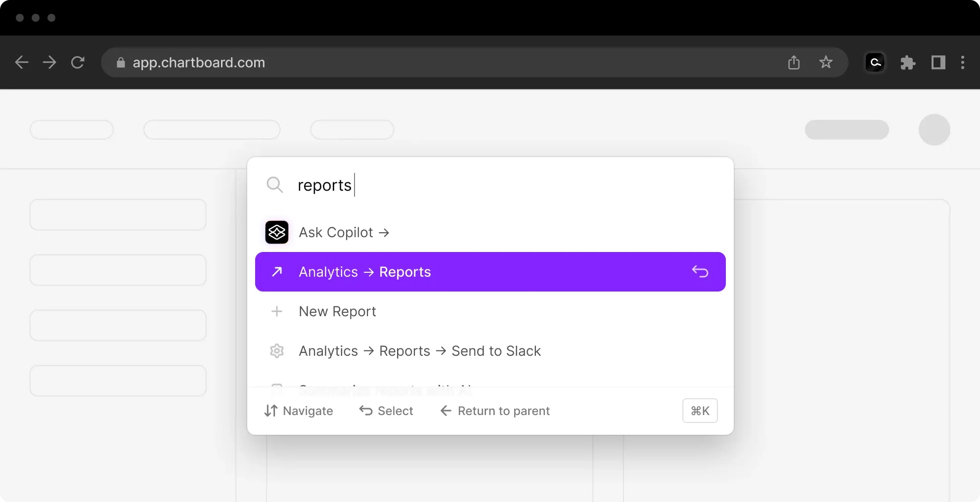This screenshot has height=502, width=980.
Task: Click Return to parent hint
Action: (495, 411)
